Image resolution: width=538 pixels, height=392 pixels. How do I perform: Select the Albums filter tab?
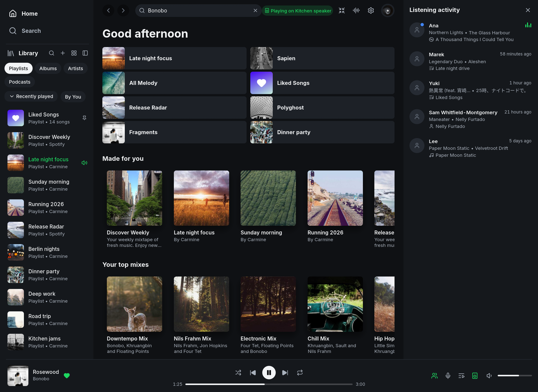click(x=48, y=68)
